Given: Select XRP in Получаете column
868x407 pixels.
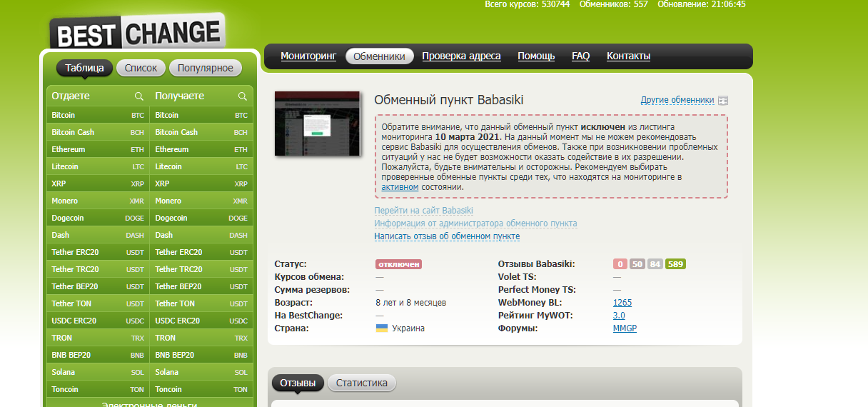Looking at the screenshot, I should [201, 184].
